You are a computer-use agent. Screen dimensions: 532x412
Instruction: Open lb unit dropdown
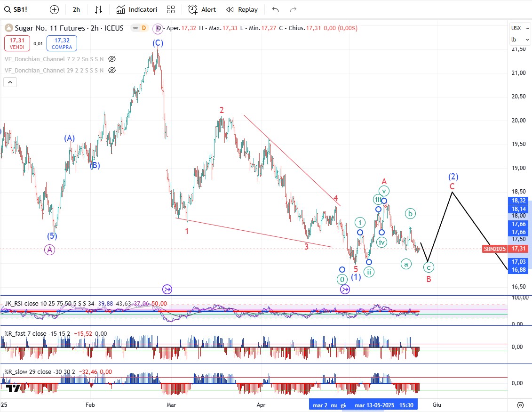520,40
